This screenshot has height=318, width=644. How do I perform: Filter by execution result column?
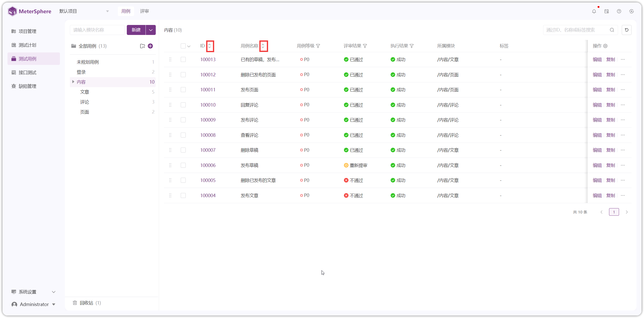coord(412,46)
